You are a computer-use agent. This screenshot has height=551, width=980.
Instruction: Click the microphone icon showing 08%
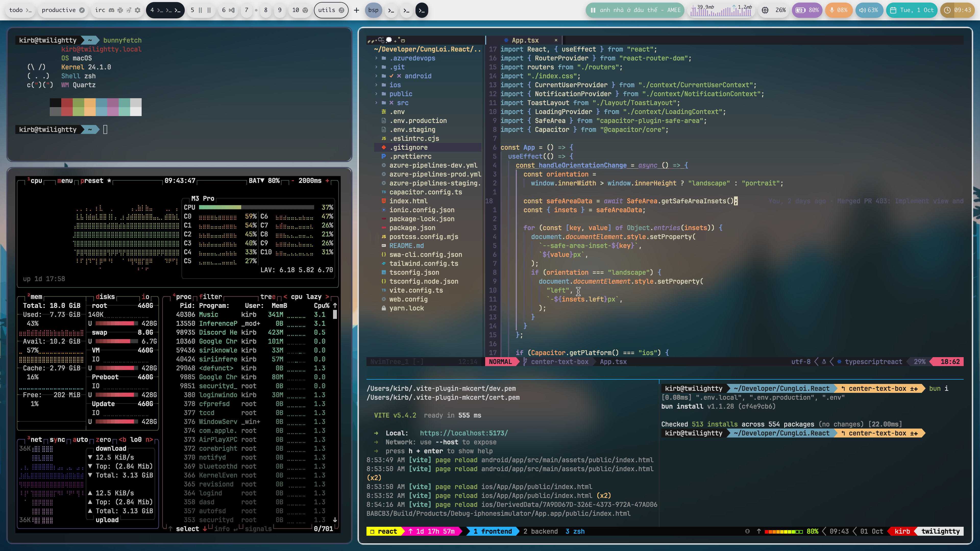point(832,10)
